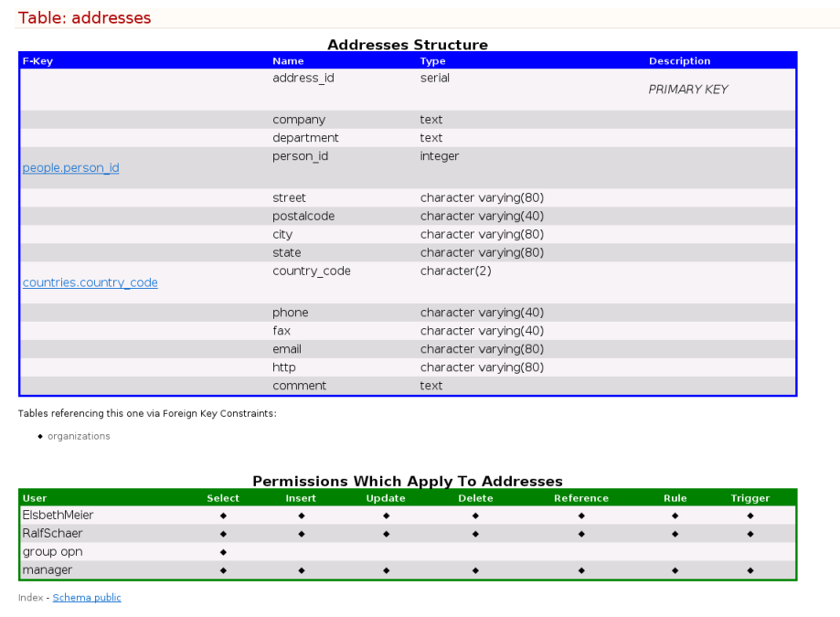Click the User column header
840x617 pixels.
(x=34, y=497)
